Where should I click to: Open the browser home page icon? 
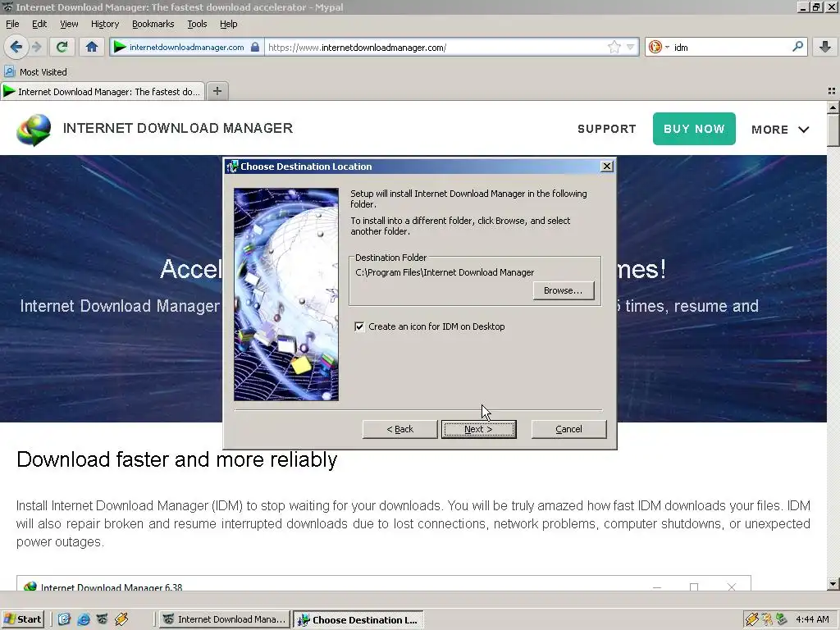(x=92, y=47)
